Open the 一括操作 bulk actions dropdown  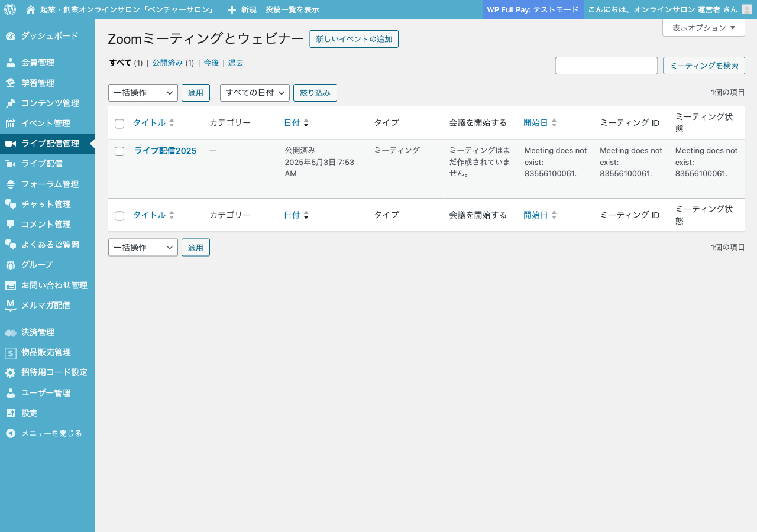143,92
